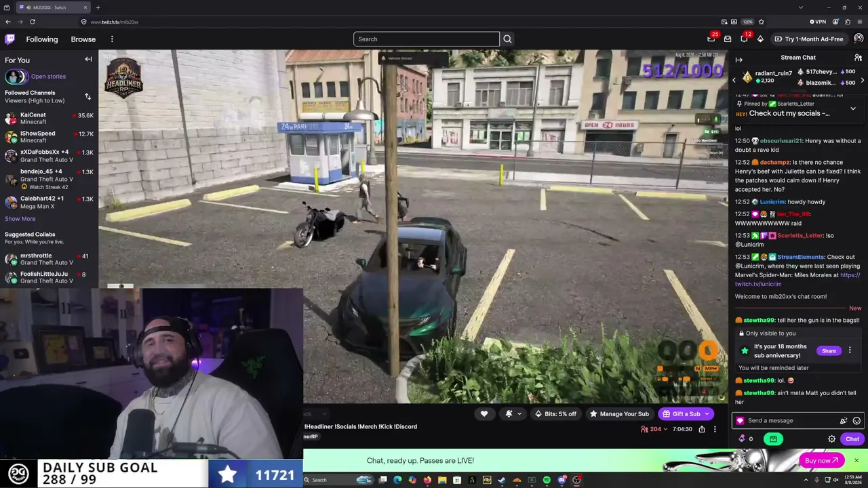The width and height of the screenshot is (868, 488).
Task: Click Show More followed channels
Action: pyautogui.click(x=20, y=219)
